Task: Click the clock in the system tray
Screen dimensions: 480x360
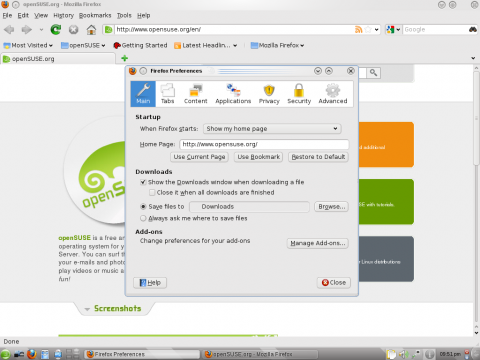Action: pyautogui.click(x=450, y=354)
